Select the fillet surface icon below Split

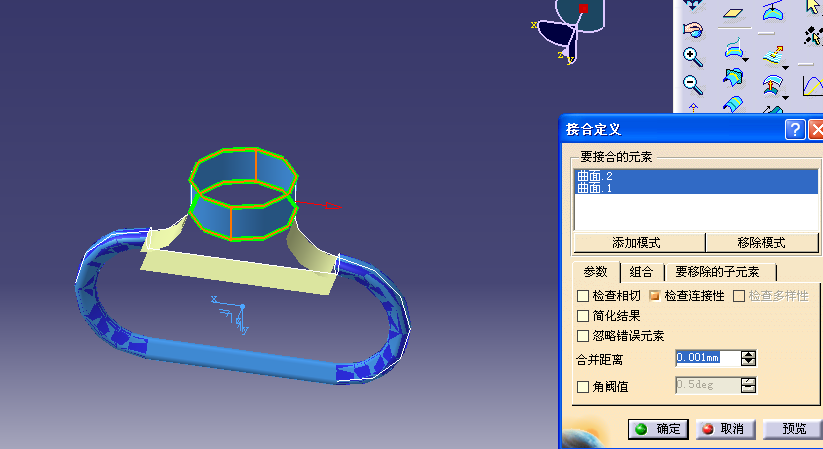[x=733, y=104]
